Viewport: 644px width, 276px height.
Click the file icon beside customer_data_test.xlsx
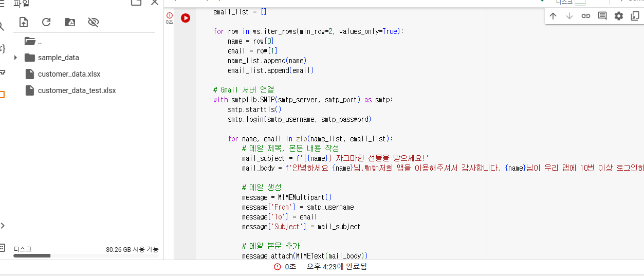(x=29, y=90)
